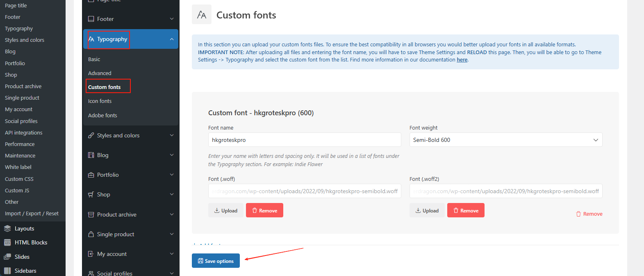Screen dimensions: 644x276
Task: Click red Remove button under Font (.woff2)
Action: (x=465, y=210)
